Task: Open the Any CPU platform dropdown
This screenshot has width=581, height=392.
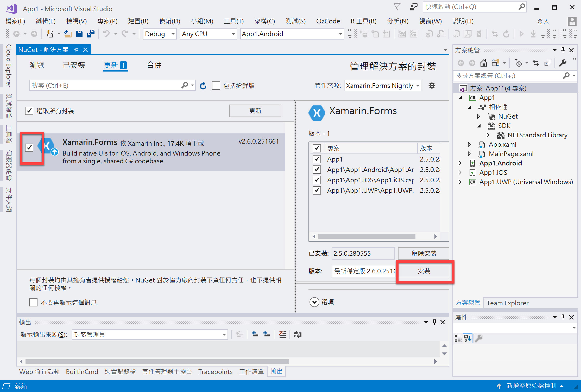Action: tap(209, 34)
